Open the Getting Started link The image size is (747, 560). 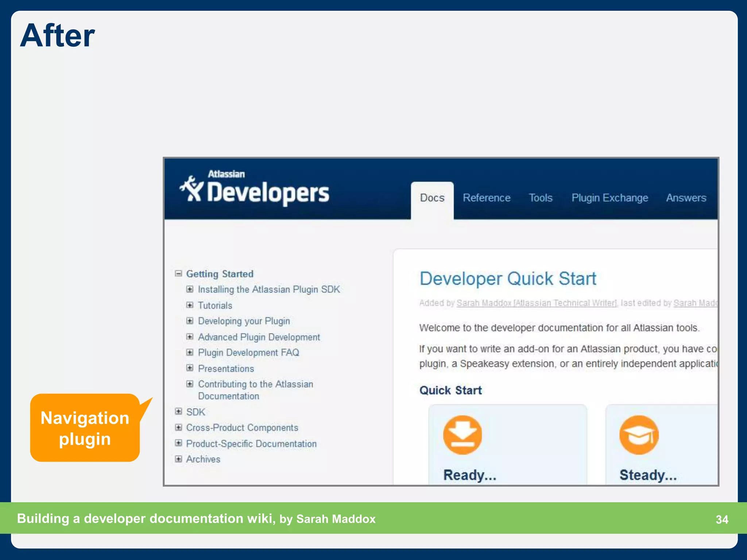[220, 274]
